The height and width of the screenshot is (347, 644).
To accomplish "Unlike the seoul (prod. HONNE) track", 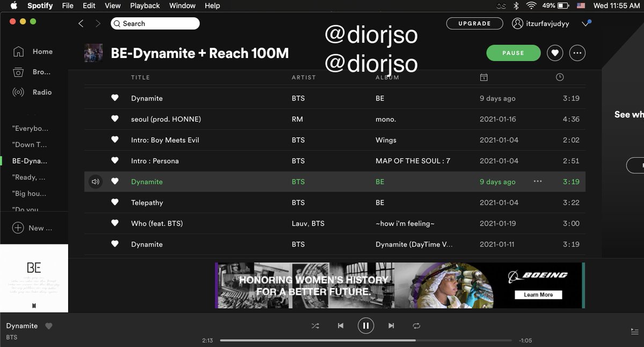I will (114, 119).
